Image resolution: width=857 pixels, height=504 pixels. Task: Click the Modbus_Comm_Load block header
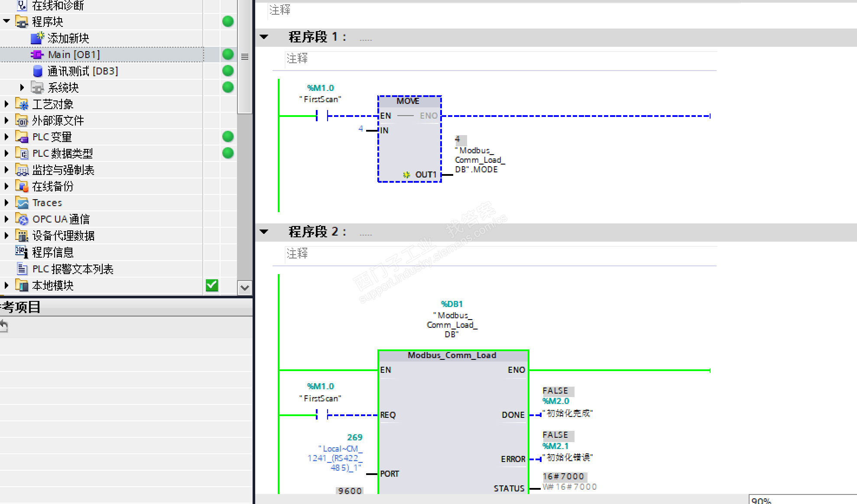[x=452, y=355]
